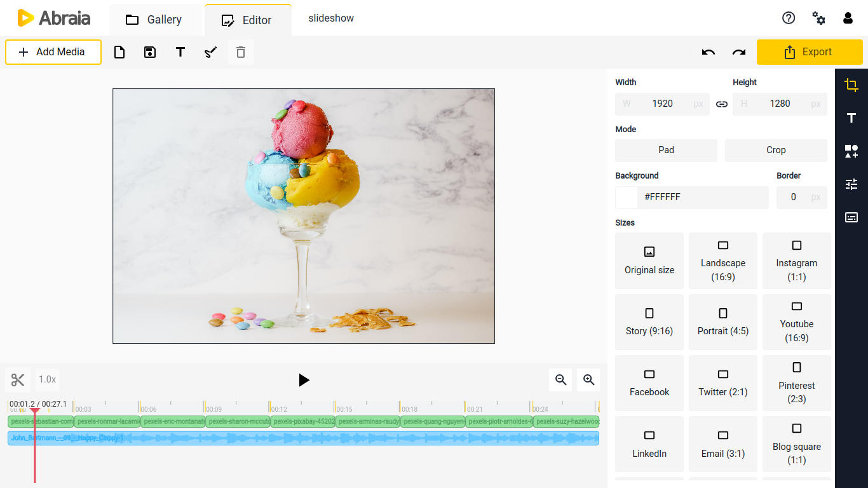The image size is (868, 488).
Task: Open the adjustments sliders panel
Action: pos(851,184)
